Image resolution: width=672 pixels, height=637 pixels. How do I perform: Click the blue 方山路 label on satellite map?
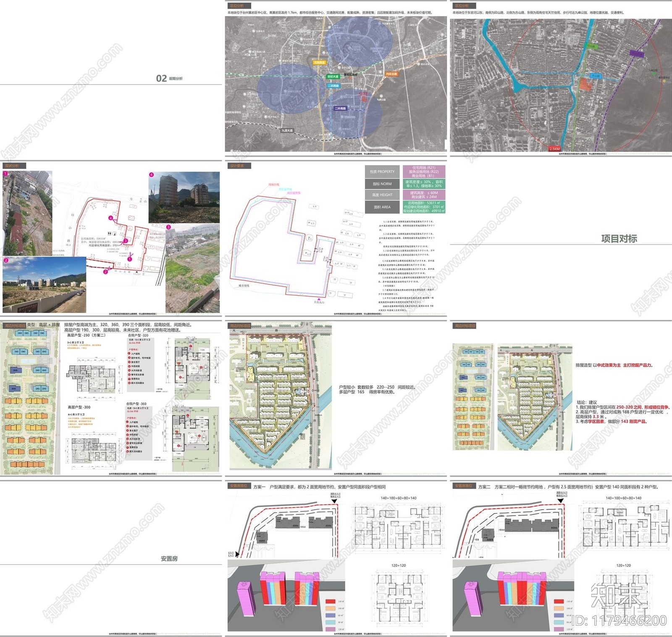[x=596, y=76]
